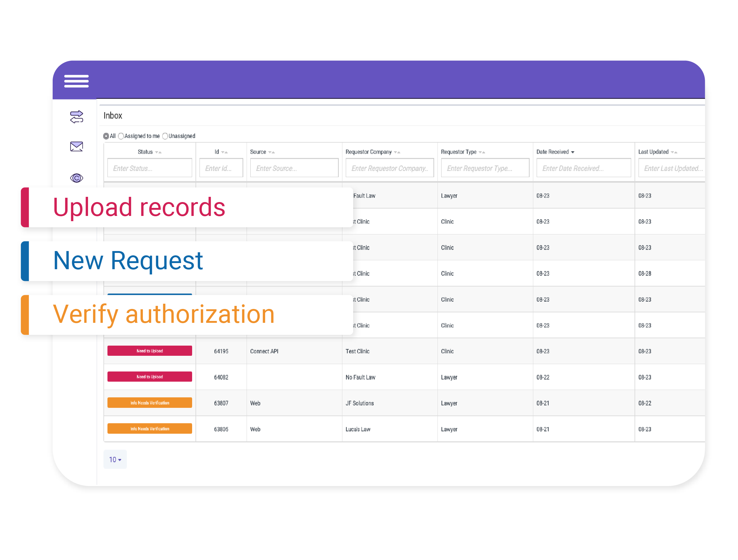The height and width of the screenshot is (560, 738).
Task: Click the Requestor Company column header
Action: (369, 152)
